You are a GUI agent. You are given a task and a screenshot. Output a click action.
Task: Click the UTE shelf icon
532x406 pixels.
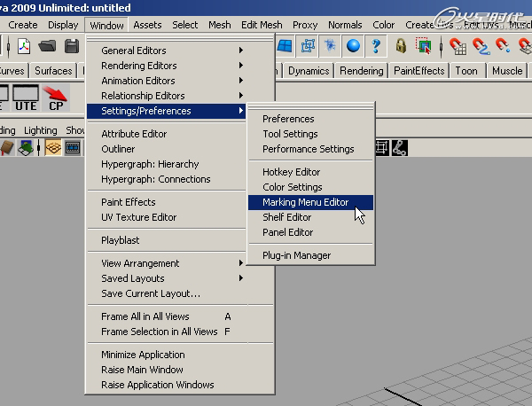[26, 98]
